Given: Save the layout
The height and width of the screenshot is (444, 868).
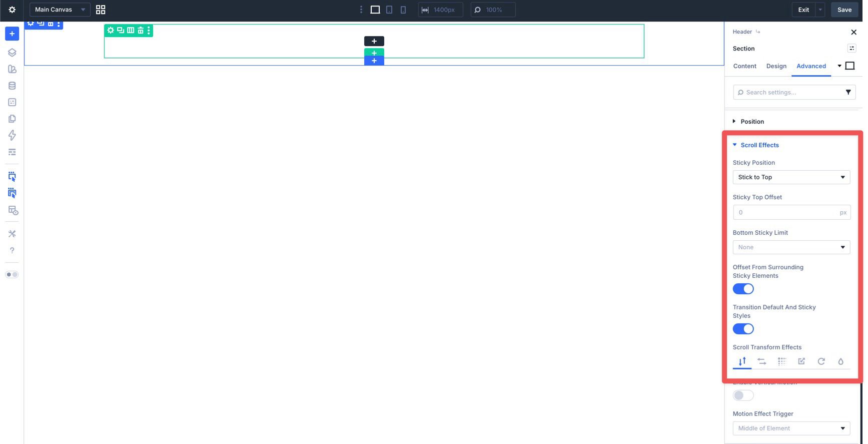Looking at the screenshot, I should coord(844,10).
